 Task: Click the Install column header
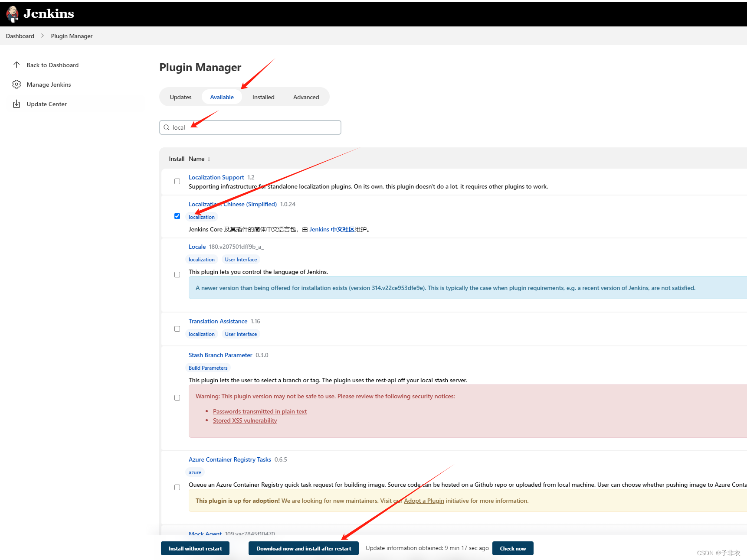[x=177, y=159]
